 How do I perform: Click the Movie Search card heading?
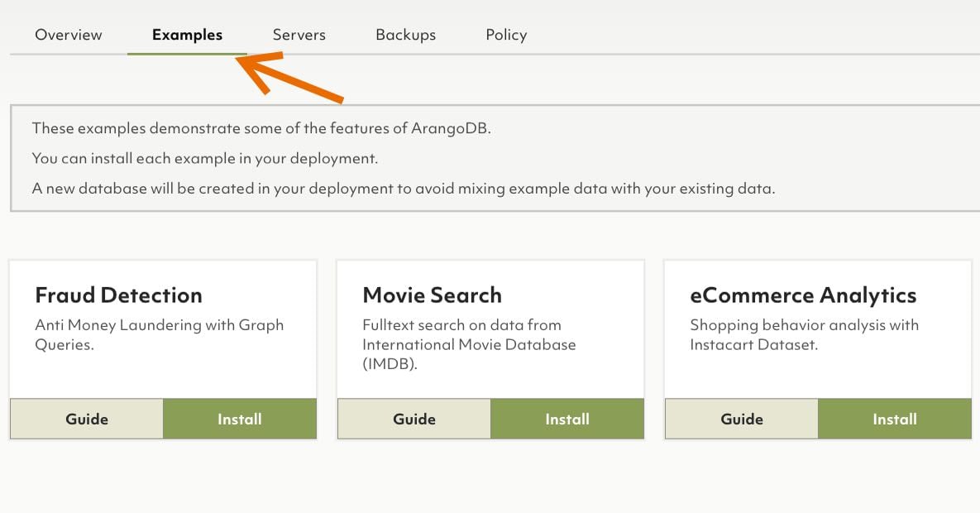pos(432,295)
